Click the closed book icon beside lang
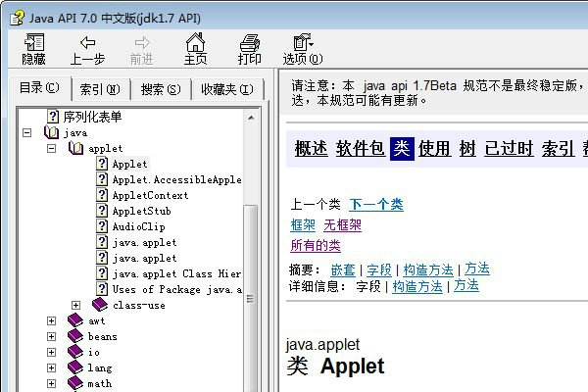Image resolution: width=588 pixels, height=392 pixels. pyautogui.click(x=75, y=367)
